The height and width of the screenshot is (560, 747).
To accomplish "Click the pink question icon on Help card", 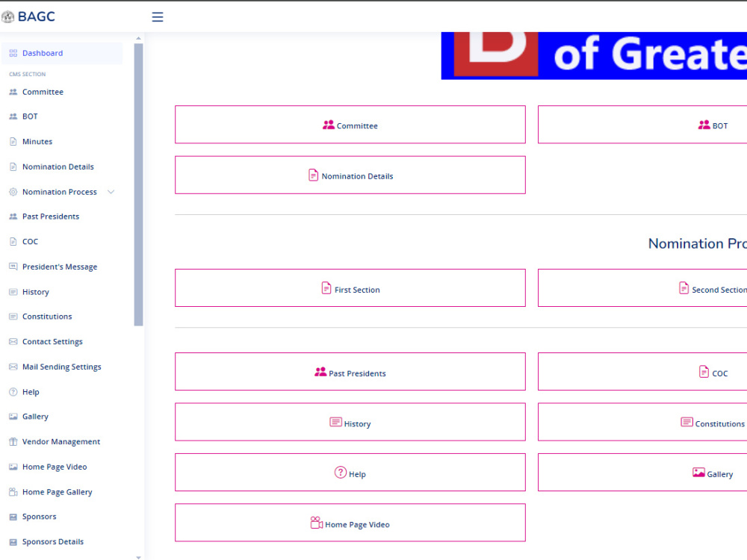I will point(340,473).
